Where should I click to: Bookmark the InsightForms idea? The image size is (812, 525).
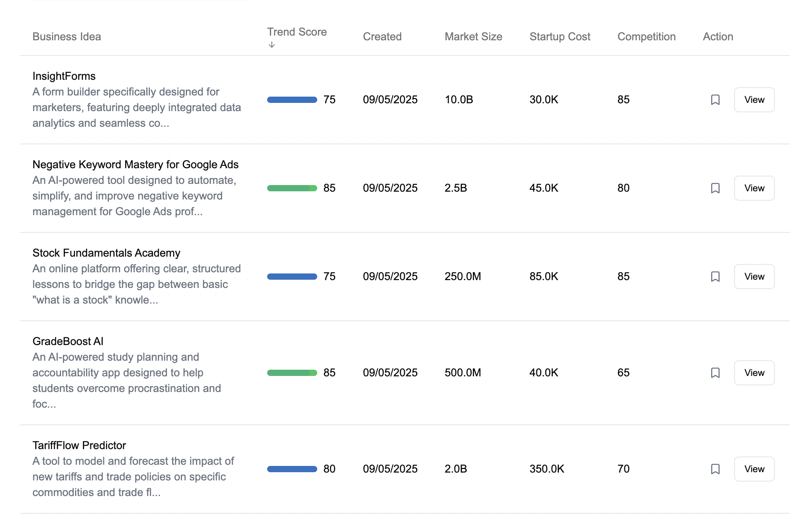coord(715,100)
